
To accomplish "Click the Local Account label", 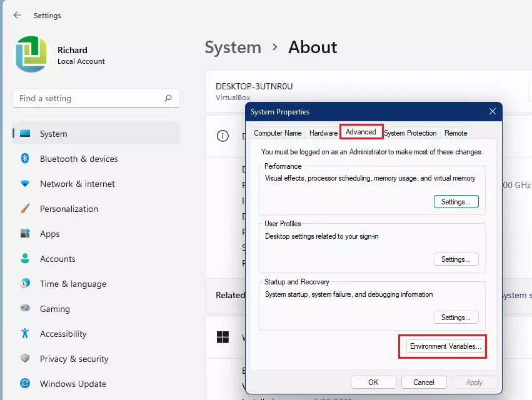I will (81, 61).
